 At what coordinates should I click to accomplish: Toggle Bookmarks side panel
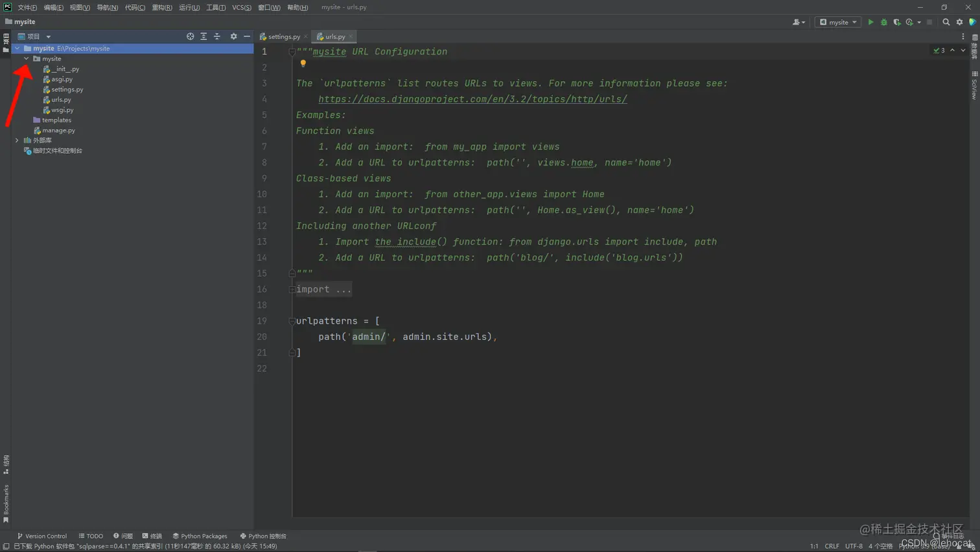pyautogui.click(x=6, y=503)
